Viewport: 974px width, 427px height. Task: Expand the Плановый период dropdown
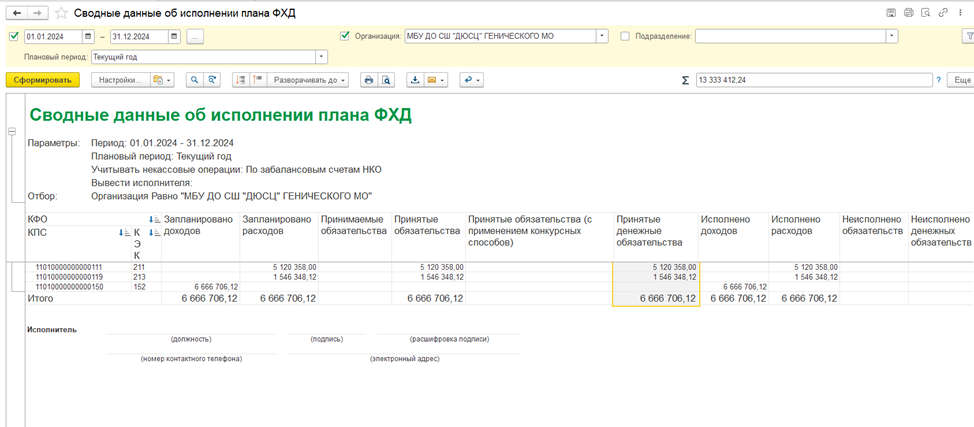coord(321,57)
